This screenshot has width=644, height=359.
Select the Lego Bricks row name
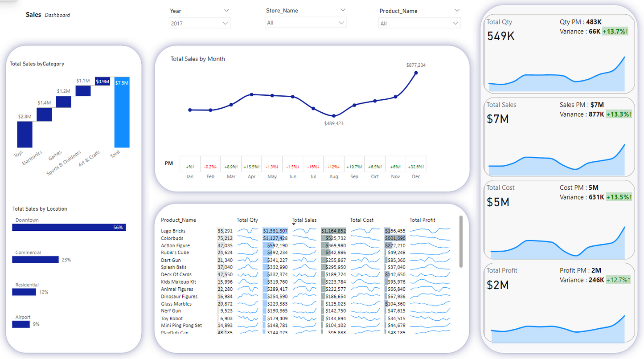pos(173,231)
